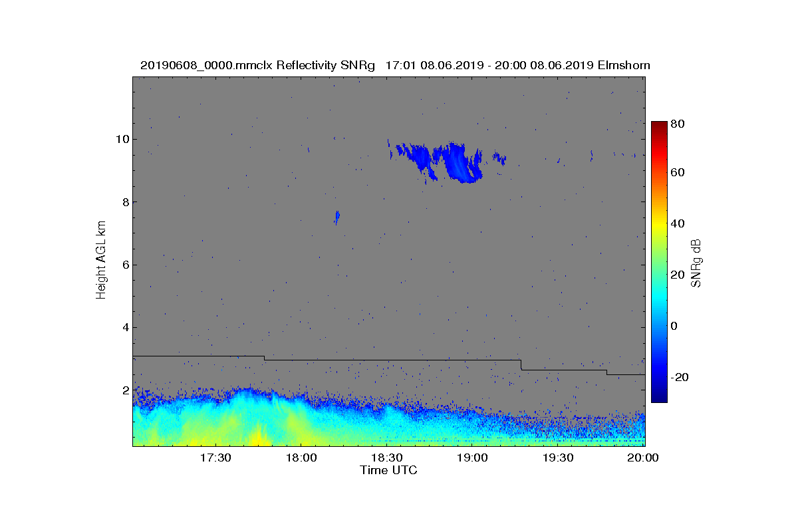Click the 19:30 time tick label

[559, 458]
